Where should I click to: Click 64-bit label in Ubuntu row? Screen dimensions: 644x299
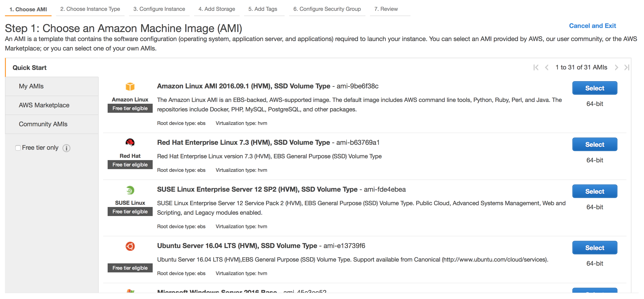594,263
